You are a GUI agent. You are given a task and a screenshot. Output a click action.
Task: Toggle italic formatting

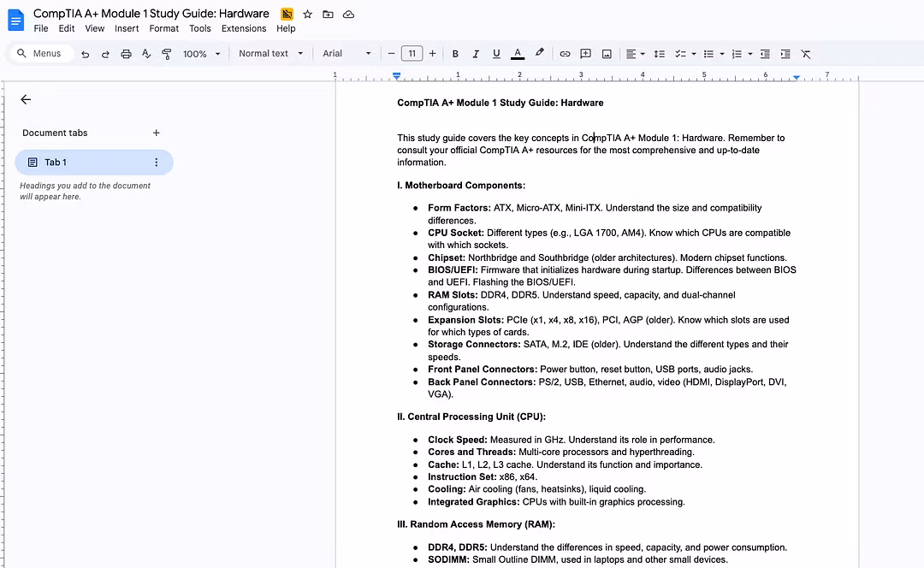pos(476,54)
